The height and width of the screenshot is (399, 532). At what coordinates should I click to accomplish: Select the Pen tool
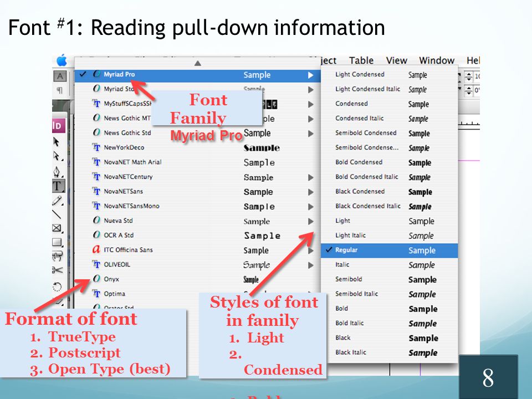point(57,171)
